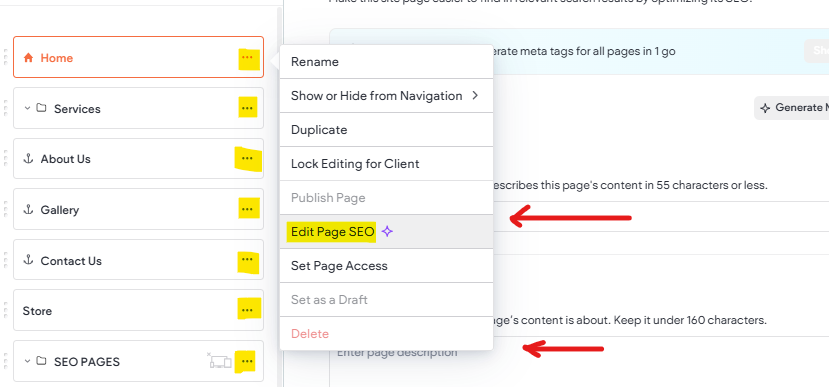Click the drag handle of the Contact Us row
This screenshot has width=829, height=387.
pyautogui.click(x=5, y=260)
